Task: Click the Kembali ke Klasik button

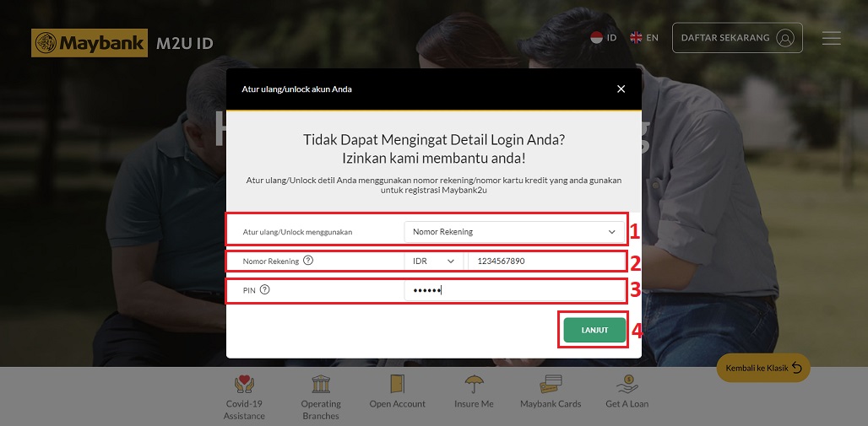Action: pyautogui.click(x=763, y=368)
